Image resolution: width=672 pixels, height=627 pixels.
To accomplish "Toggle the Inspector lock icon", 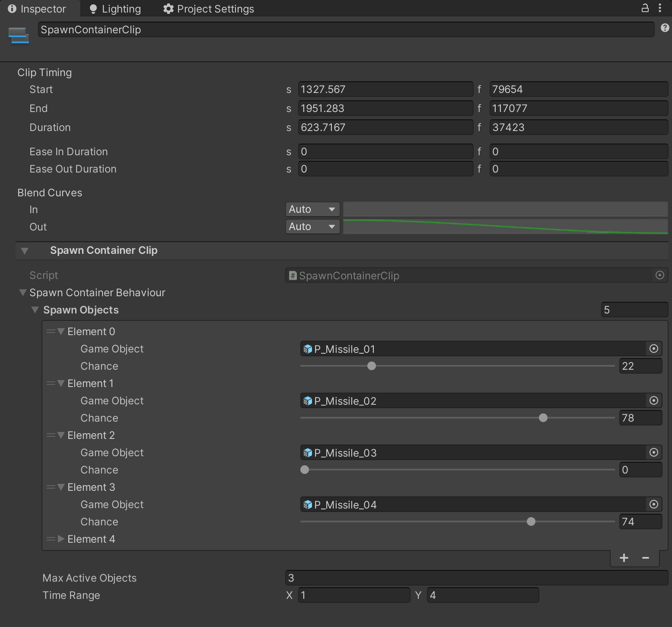I will [x=645, y=8].
